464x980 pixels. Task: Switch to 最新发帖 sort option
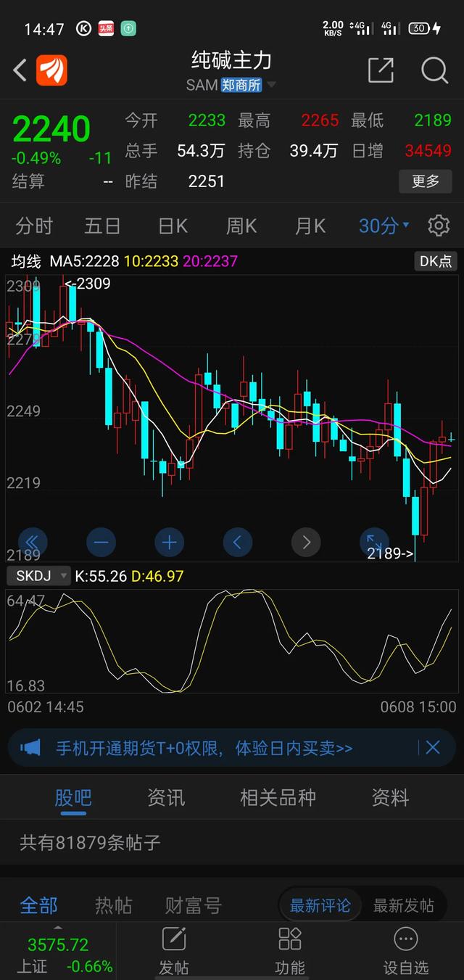click(x=403, y=905)
